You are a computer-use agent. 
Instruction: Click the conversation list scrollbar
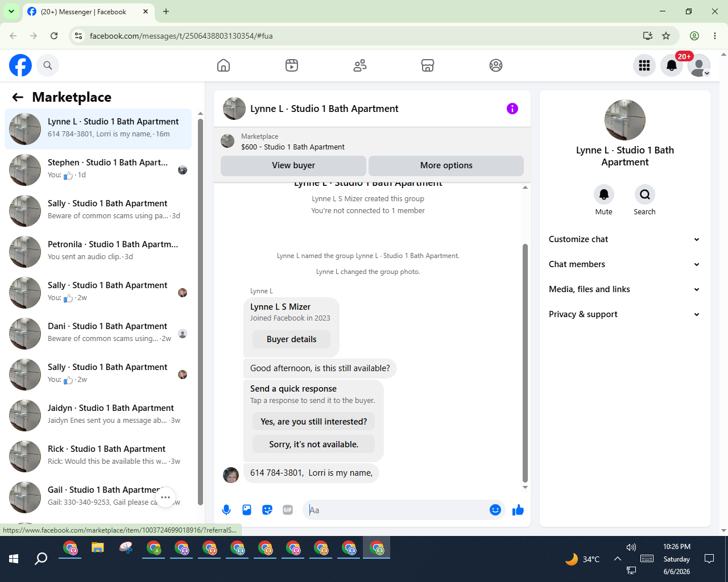tap(200, 313)
